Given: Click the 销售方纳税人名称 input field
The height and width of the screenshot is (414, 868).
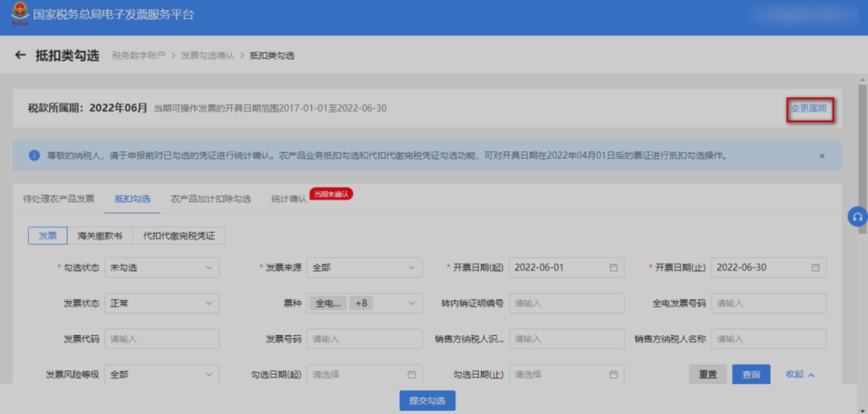Looking at the screenshot, I should click(768, 339).
